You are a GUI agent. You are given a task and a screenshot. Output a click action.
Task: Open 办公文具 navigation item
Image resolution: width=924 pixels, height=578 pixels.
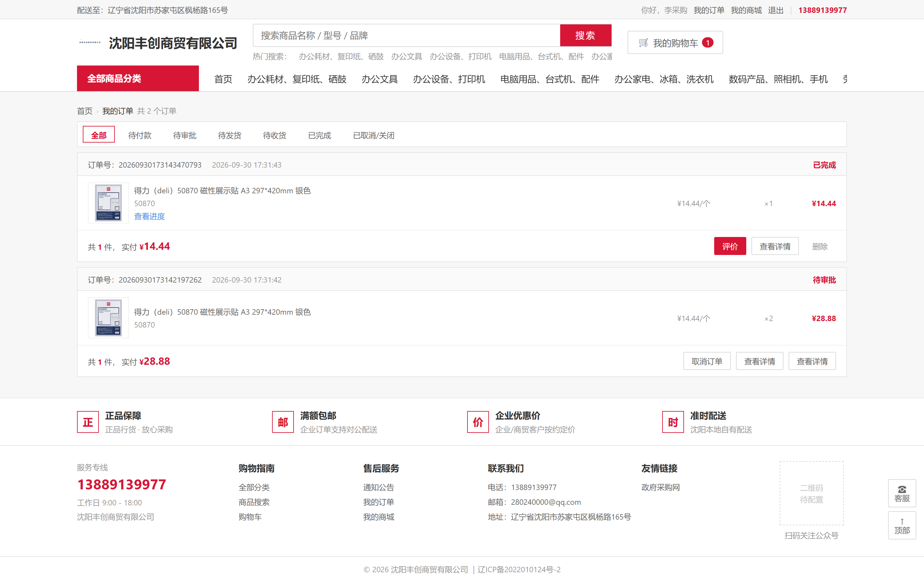pos(380,79)
